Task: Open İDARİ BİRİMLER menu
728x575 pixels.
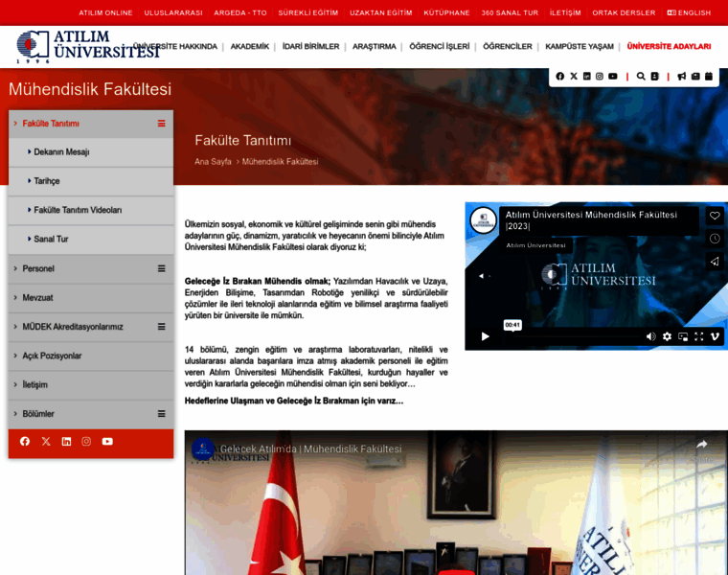Action: pyautogui.click(x=310, y=46)
